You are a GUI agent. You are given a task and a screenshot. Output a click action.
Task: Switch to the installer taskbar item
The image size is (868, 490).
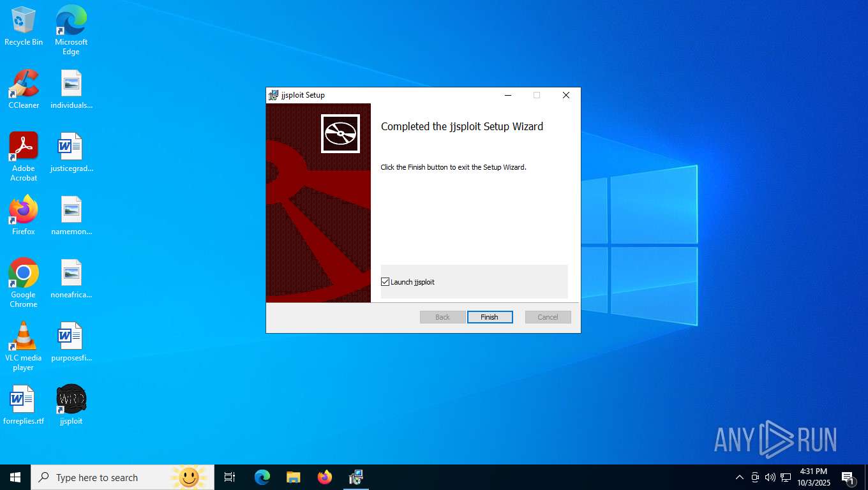tap(356, 477)
